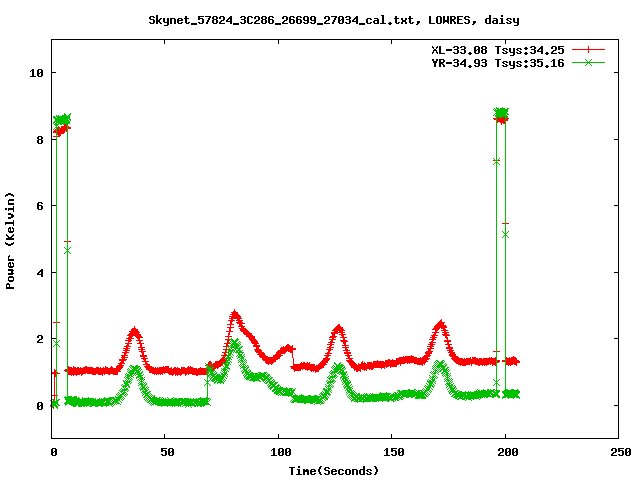Click the y-axis tick label 6

coord(40,206)
